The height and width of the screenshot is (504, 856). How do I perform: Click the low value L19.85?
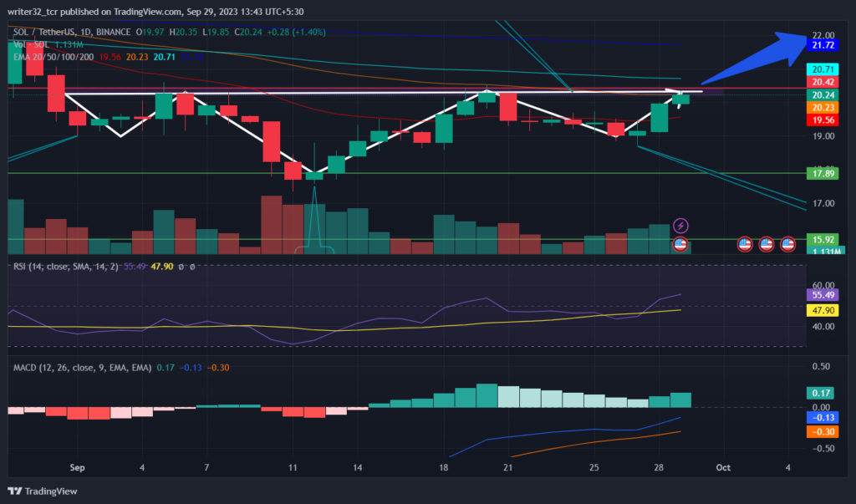point(217,33)
